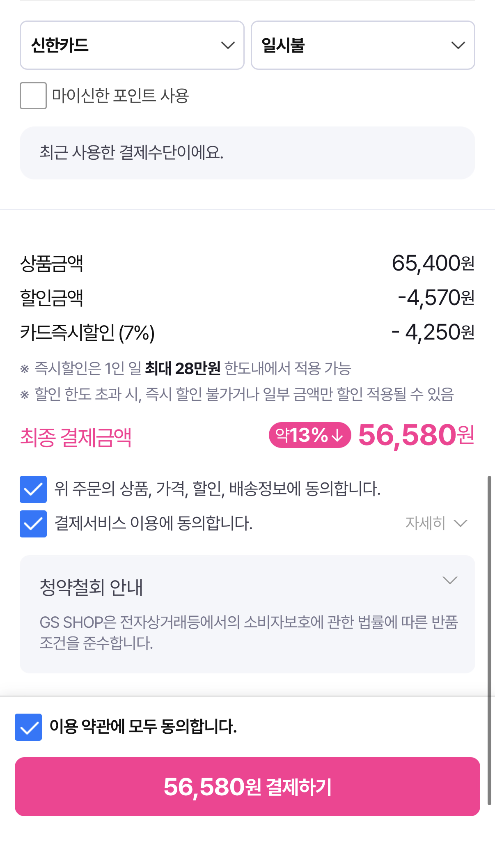The image size is (495, 868).
Task: Click the -4,570원 discount amount
Action: pos(436,298)
